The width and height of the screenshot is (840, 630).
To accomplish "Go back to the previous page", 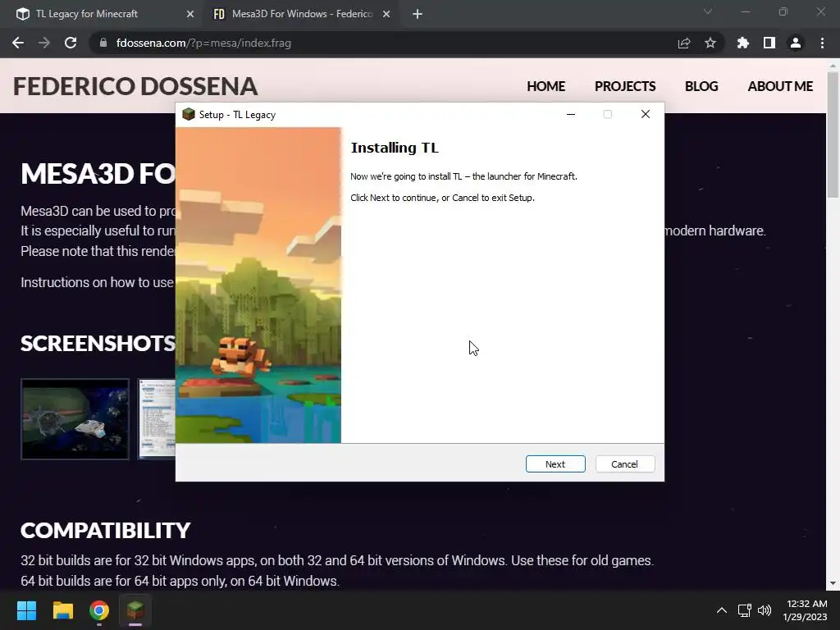I will (x=18, y=43).
